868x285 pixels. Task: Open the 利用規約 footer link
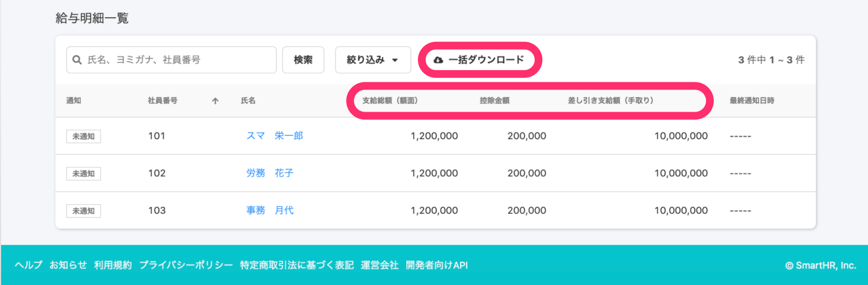113,265
